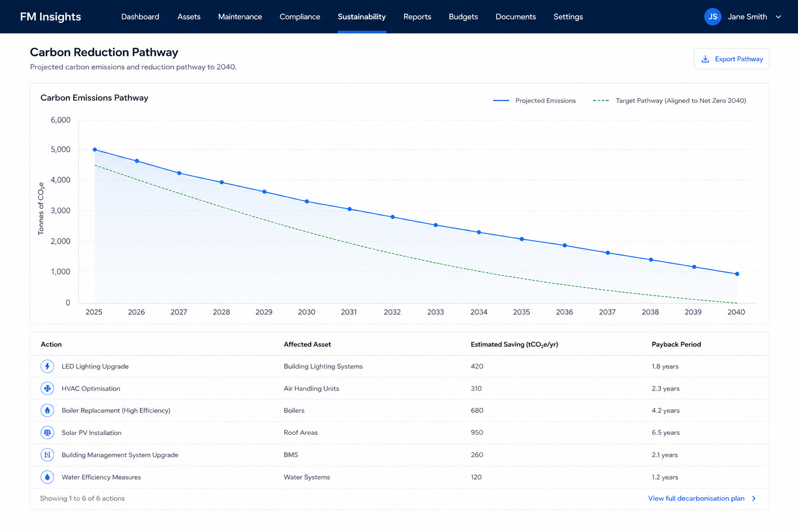Click the Water Systems cell

pos(307,477)
